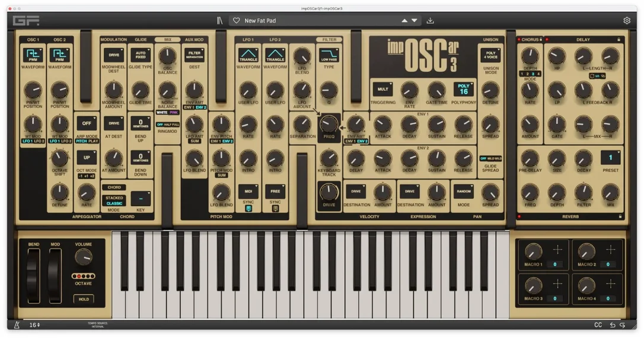Open the preset browser library icon
644x338 pixels.
click(x=220, y=21)
